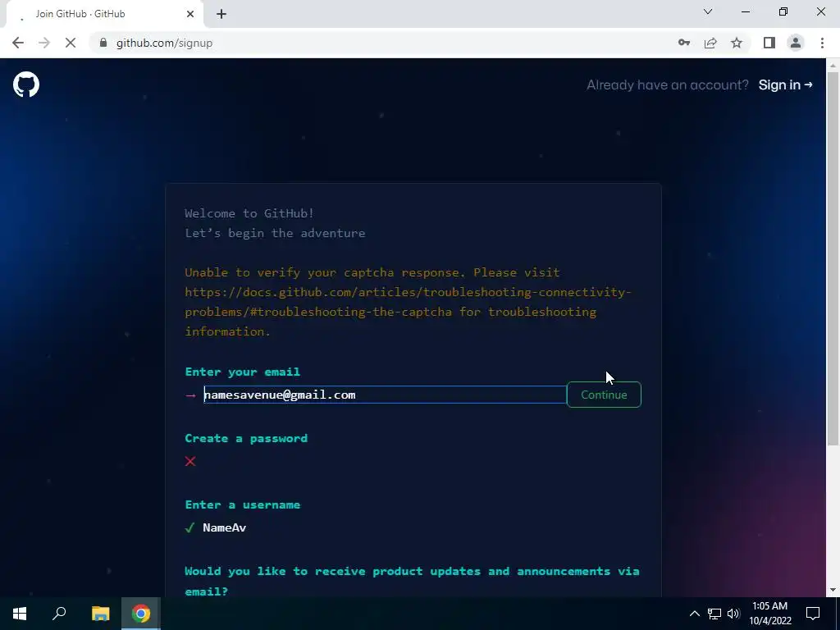
Task: Open Chrome's three-dot menu
Action: [x=822, y=43]
